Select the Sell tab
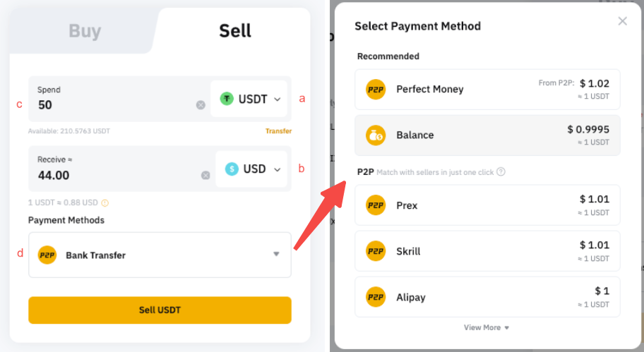The width and height of the screenshot is (644, 352). (x=235, y=31)
